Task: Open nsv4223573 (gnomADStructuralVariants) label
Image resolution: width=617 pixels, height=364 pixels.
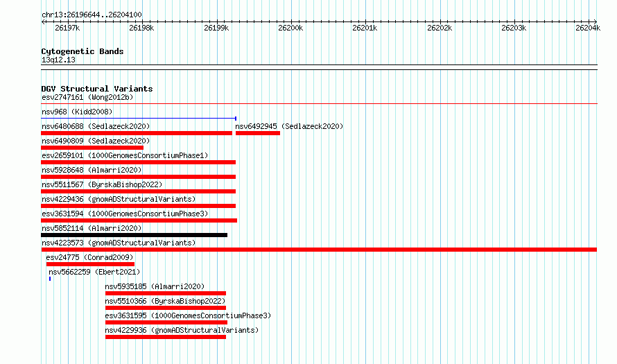Action: (119, 243)
